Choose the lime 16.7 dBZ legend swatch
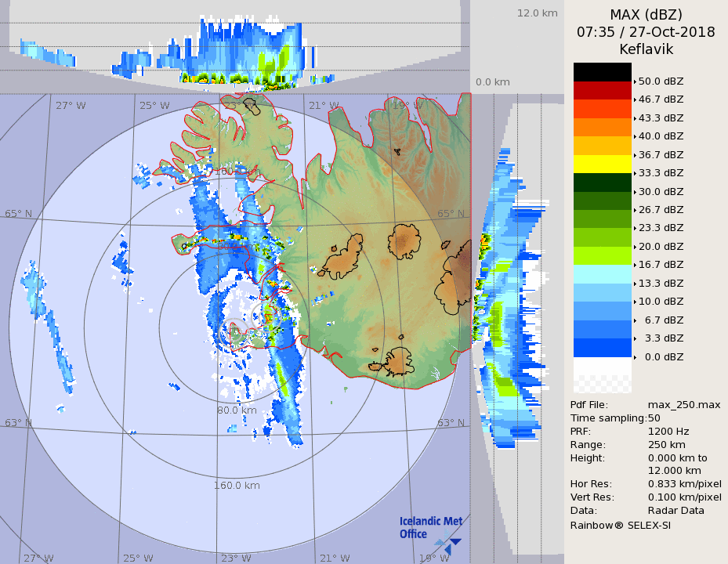Image resolution: width=728 pixels, height=564 pixels. [x=602, y=255]
